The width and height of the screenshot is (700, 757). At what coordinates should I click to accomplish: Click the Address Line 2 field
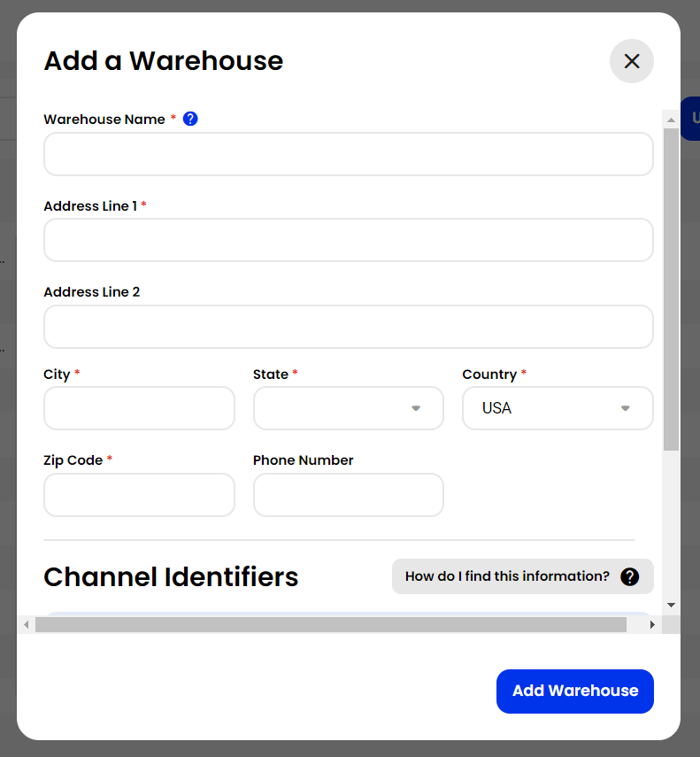(x=348, y=327)
